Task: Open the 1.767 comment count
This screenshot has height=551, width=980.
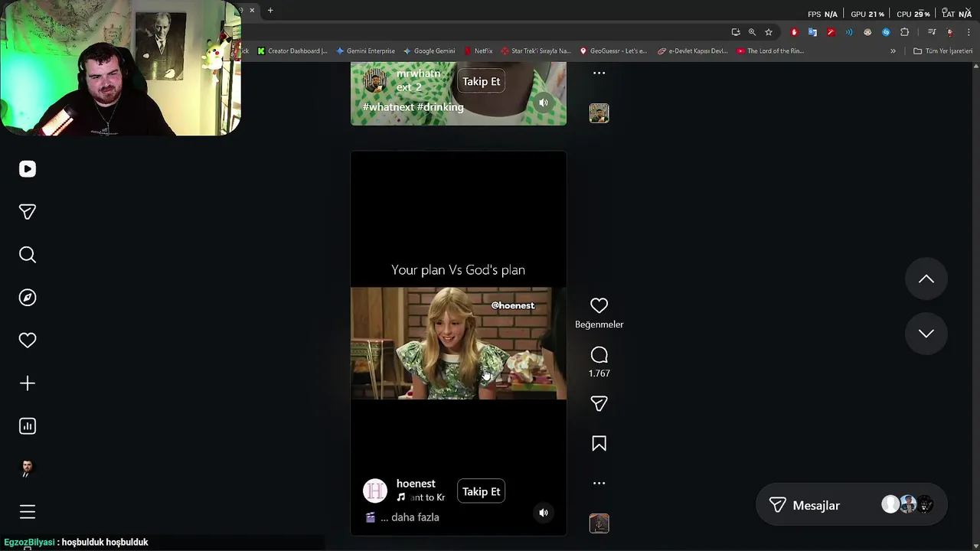Action: point(599,373)
